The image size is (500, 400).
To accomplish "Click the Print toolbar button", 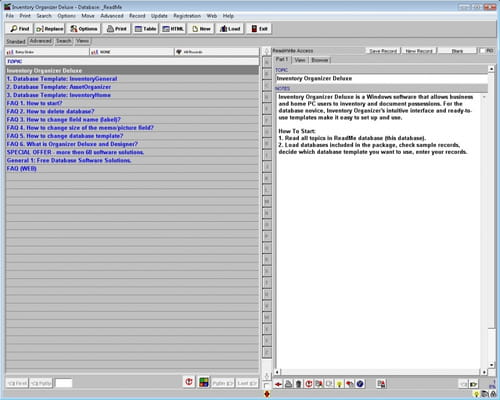I will click(116, 29).
